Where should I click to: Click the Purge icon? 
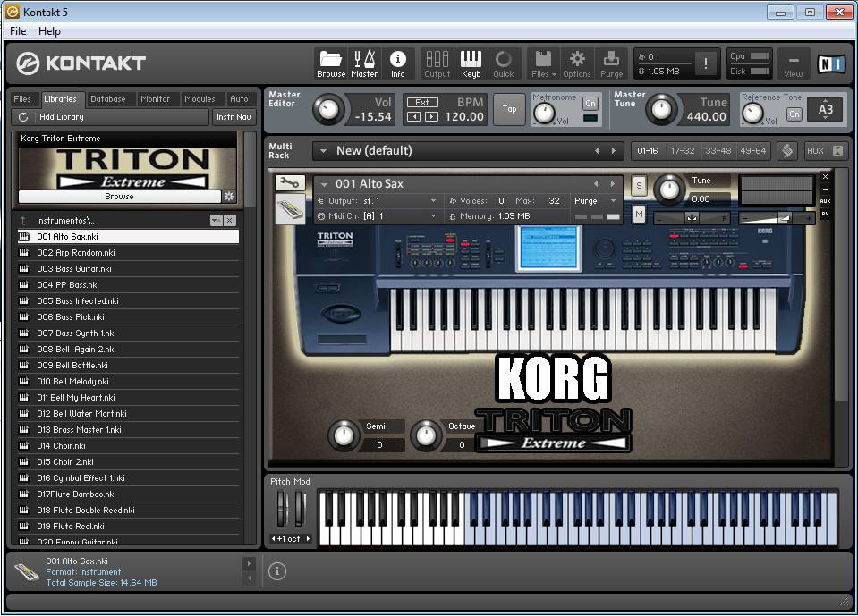click(x=612, y=58)
